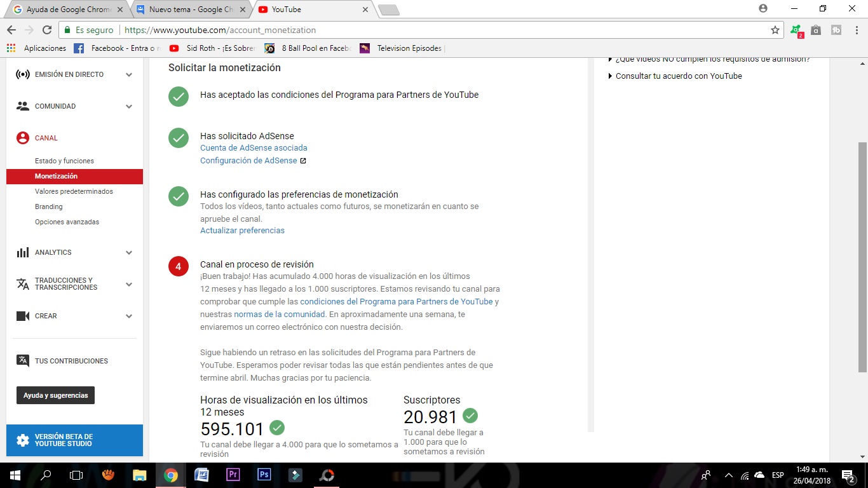Open the Windows Start menu
This screenshot has height=488, width=868.
click(x=15, y=475)
